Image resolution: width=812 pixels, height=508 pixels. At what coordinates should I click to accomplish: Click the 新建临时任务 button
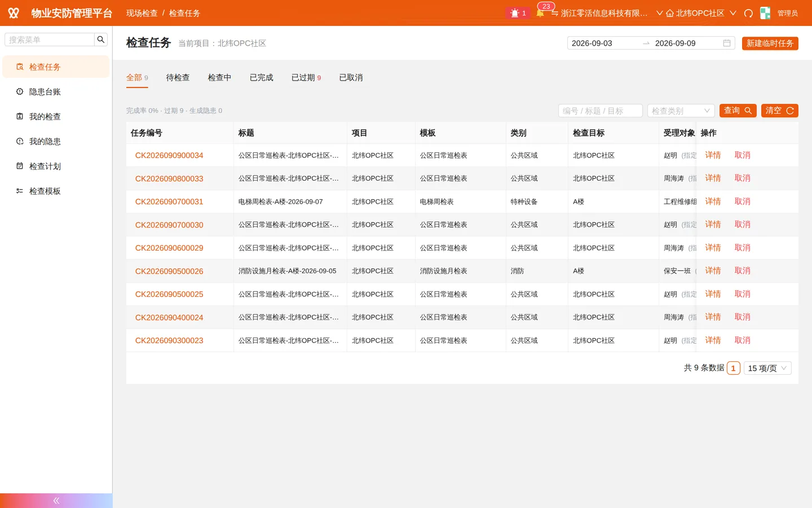[770, 43]
